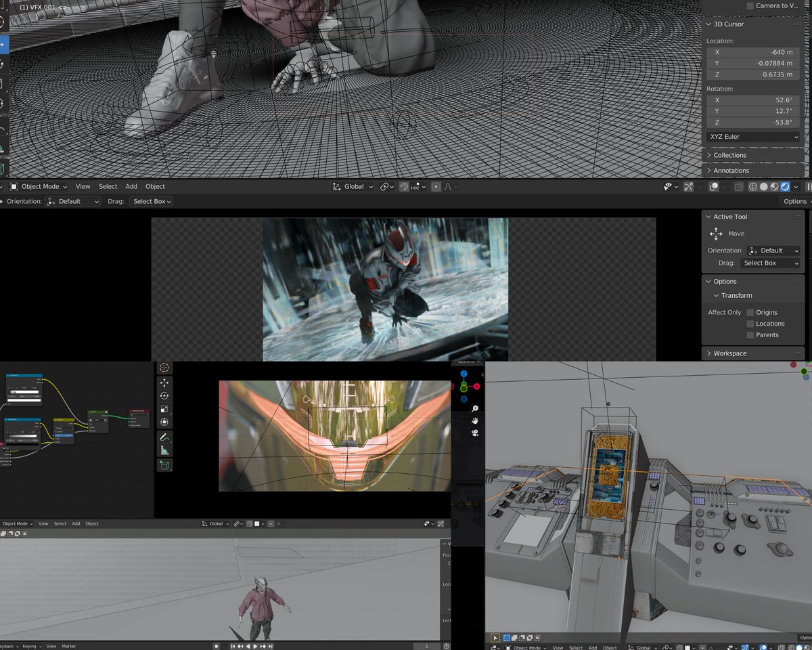
Task: Switch to rendered shading in main header
Action: tap(785, 186)
